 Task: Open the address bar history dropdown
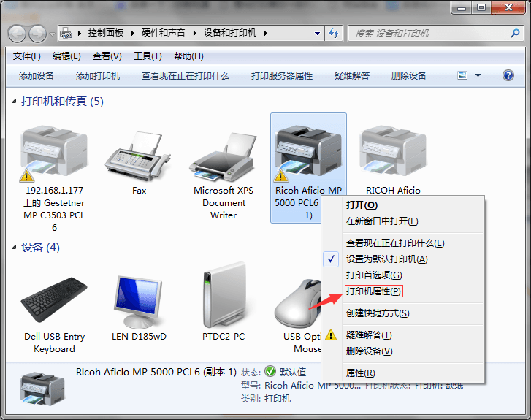317,34
